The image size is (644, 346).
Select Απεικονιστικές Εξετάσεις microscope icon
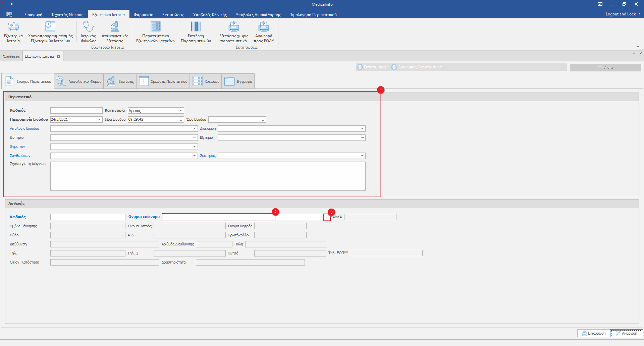(x=115, y=27)
